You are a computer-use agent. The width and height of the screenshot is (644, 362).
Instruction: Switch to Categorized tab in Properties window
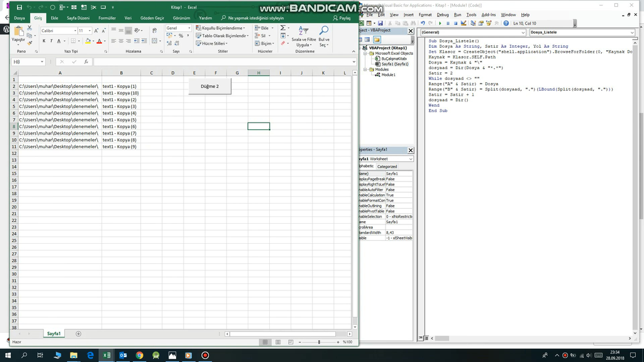[x=387, y=167]
